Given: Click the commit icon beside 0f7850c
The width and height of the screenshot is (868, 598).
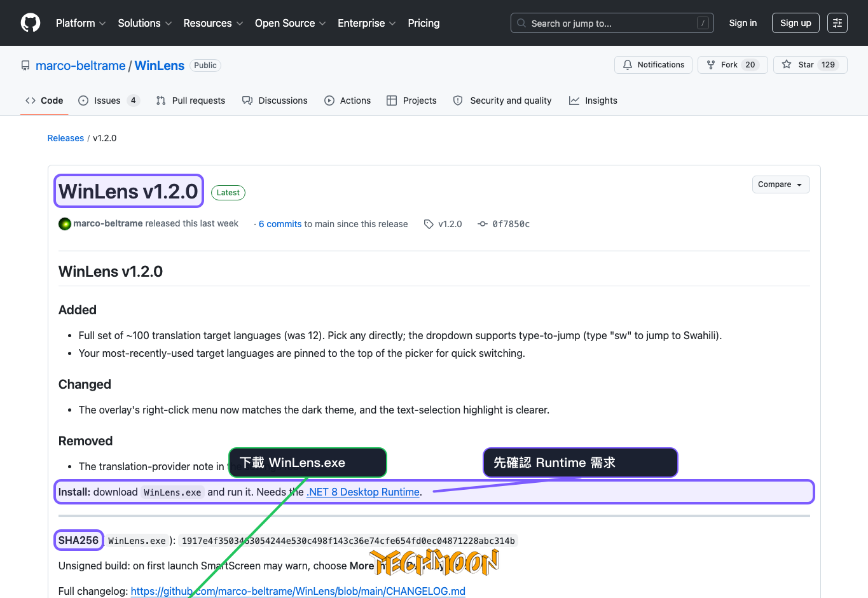Looking at the screenshot, I should (x=483, y=224).
